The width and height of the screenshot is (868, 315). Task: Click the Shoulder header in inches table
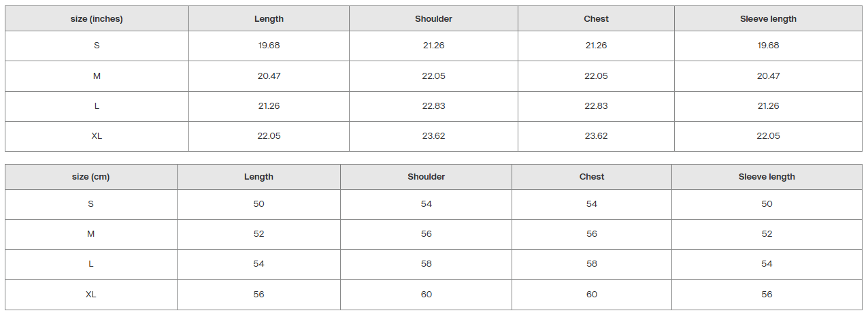(x=433, y=19)
